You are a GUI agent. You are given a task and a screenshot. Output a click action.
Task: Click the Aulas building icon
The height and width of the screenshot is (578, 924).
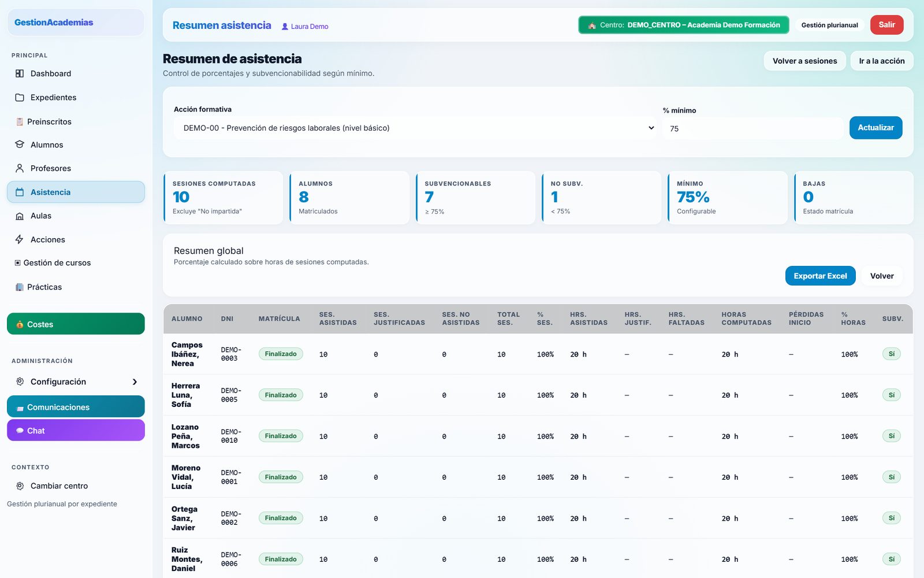[20, 216]
